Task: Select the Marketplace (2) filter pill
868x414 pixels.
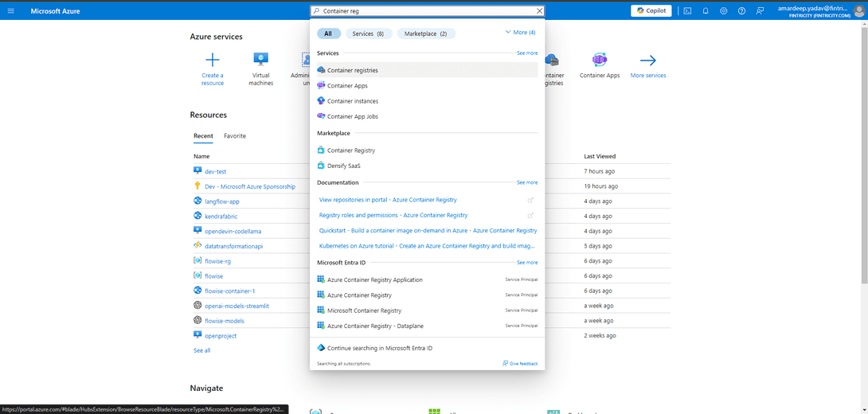Action: click(x=426, y=33)
